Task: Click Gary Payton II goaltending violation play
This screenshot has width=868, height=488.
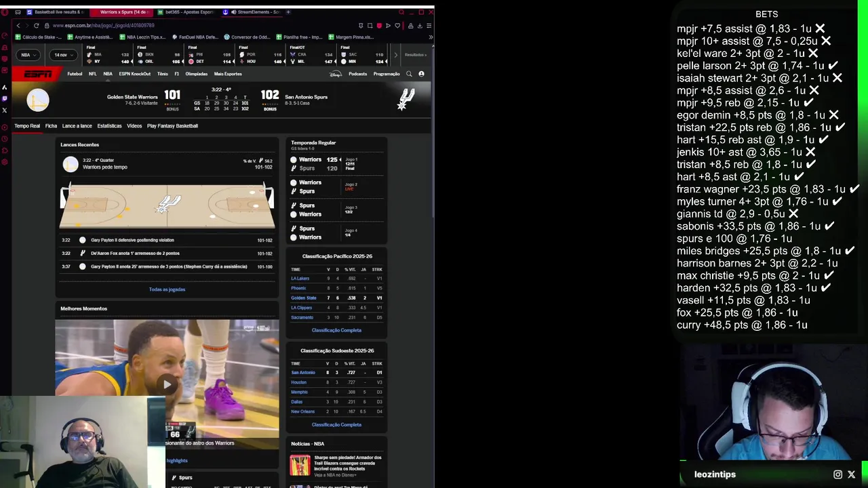Action: coord(167,240)
